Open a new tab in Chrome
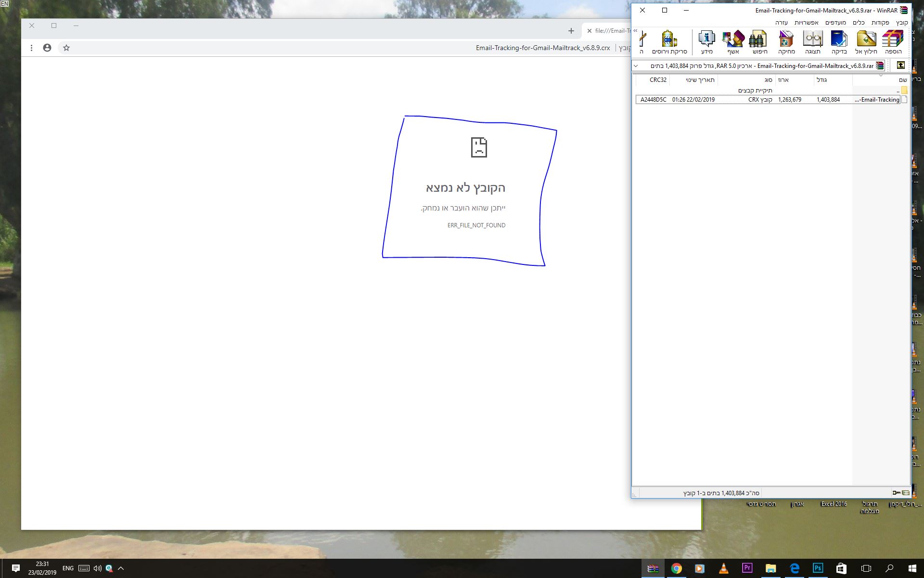This screenshot has width=924, height=578. (571, 31)
